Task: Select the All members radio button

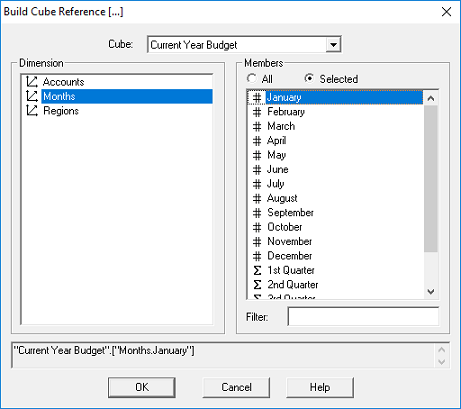Action: 252,79
